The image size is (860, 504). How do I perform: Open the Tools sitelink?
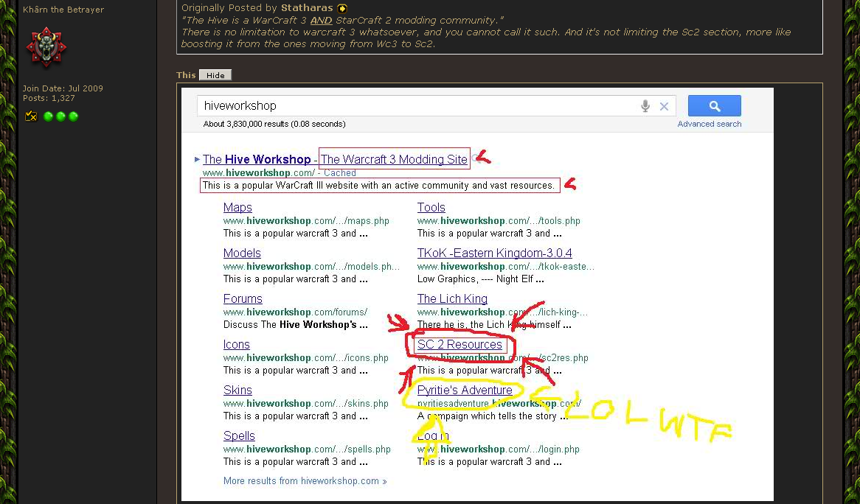point(431,208)
